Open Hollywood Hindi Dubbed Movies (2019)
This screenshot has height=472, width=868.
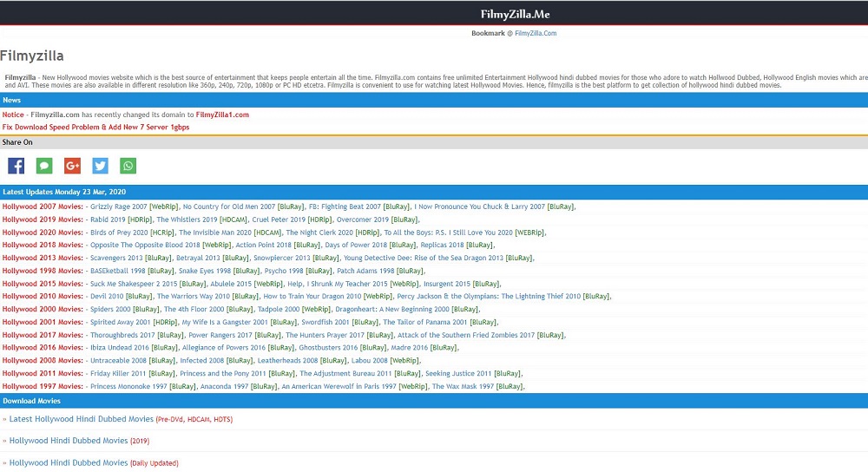point(69,441)
